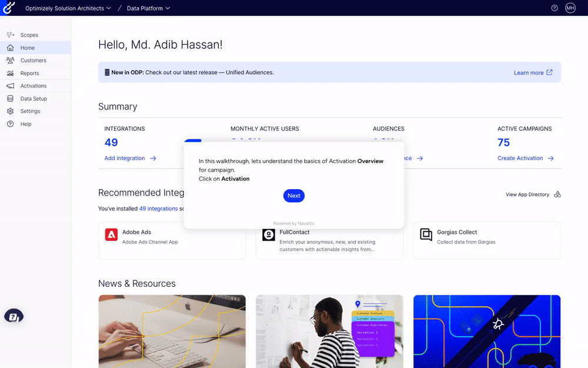588x368 pixels.
Task: Open the MH user avatar menu
Action: pyautogui.click(x=570, y=8)
